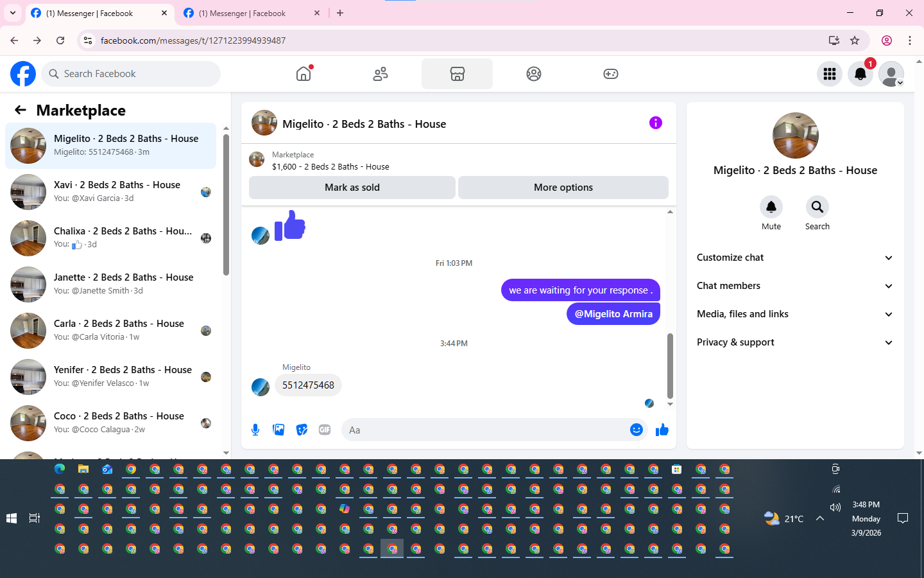Open the Friends icon in top navigation

point(381,74)
